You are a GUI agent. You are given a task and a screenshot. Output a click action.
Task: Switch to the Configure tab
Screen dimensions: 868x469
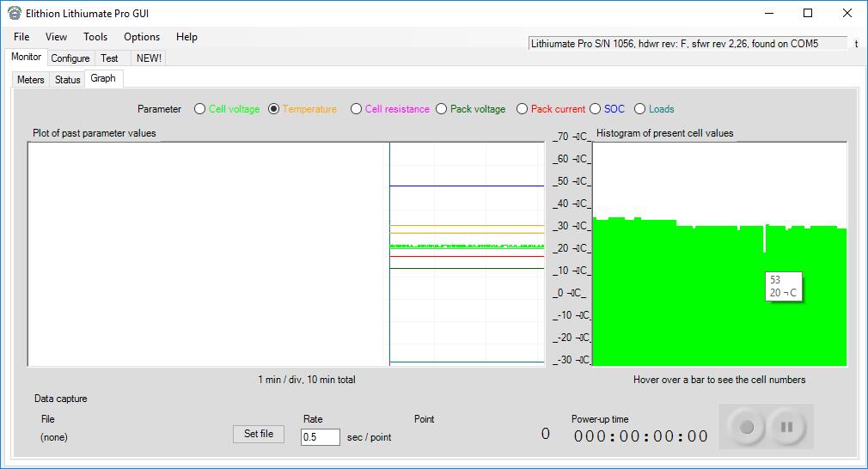pos(70,58)
